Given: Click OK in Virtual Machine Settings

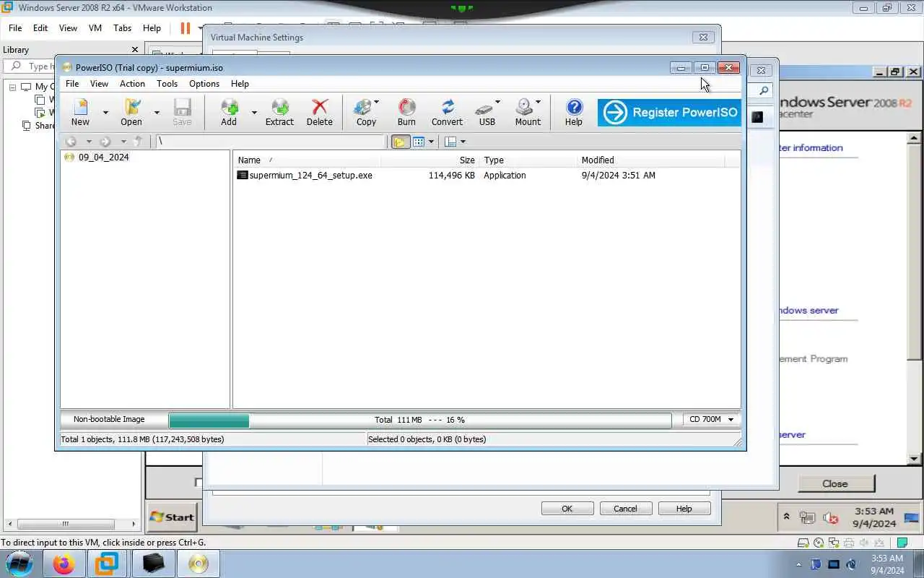Looking at the screenshot, I should click(x=567, y=509).
